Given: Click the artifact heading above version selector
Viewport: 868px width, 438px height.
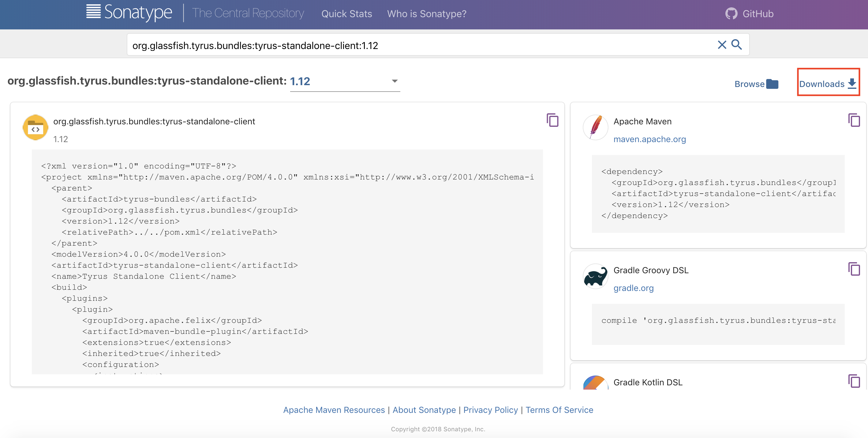Looking at the screenshot, I should 147,81.
